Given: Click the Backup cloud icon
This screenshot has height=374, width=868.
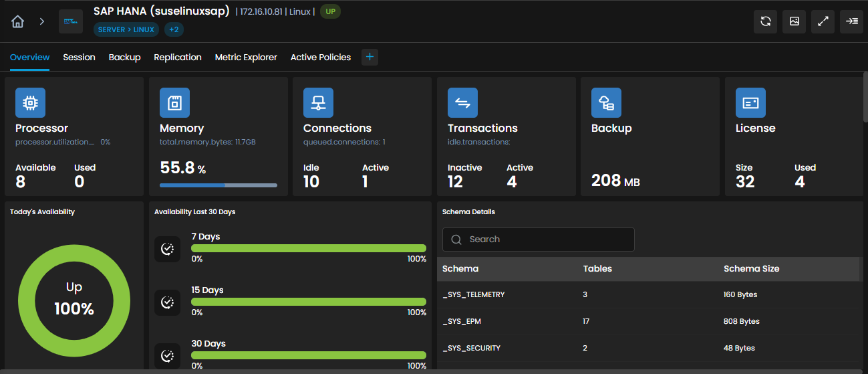Looking at the screenshot, I should (606, 103).
